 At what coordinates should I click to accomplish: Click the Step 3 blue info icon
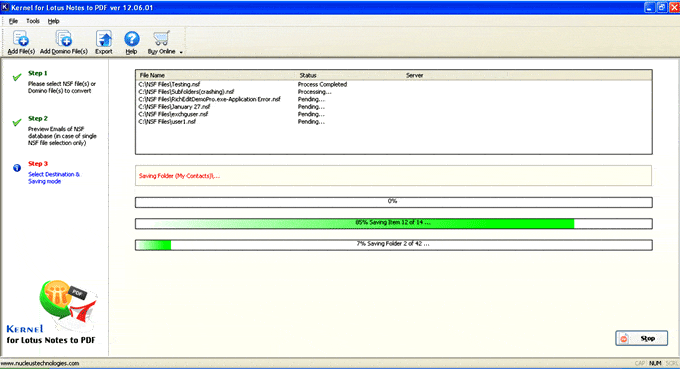click(17, 168)
